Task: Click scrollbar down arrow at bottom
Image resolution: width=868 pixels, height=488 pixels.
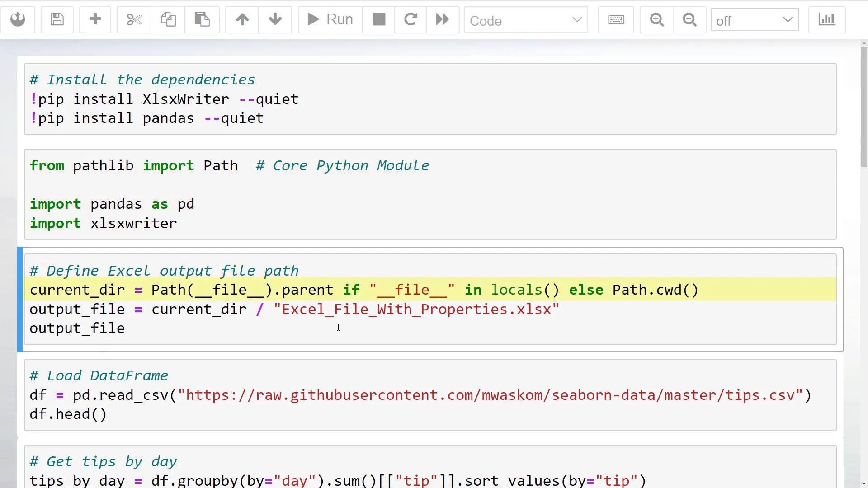Action: pyautogui.click(x=864, y=484)
